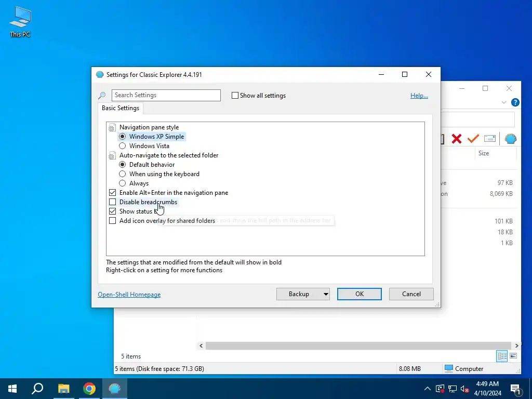Check Disable breadcrumbs option
This screenshot has height=399, width=532.
112,202
